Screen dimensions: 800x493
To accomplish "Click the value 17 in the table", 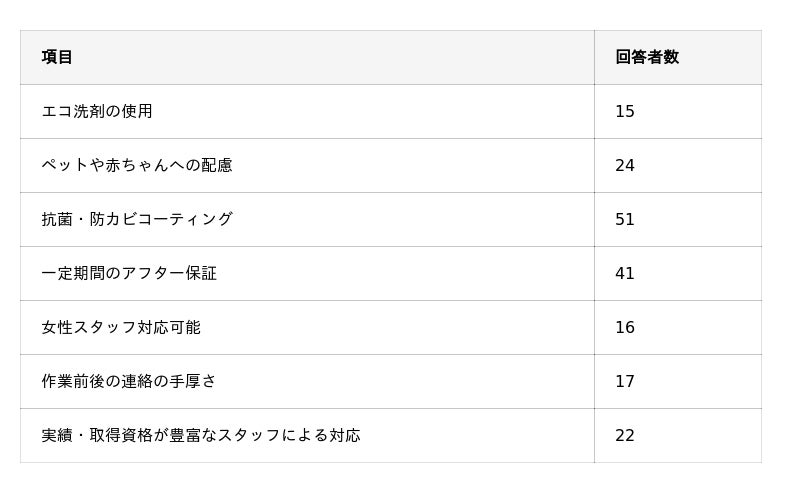I will tap(625, 381).
